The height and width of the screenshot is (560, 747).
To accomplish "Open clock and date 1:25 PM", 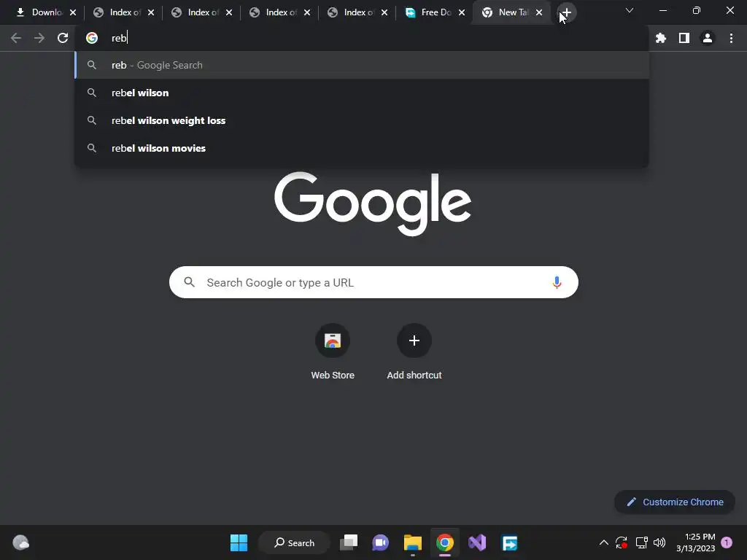I will (x=695, y=542).
